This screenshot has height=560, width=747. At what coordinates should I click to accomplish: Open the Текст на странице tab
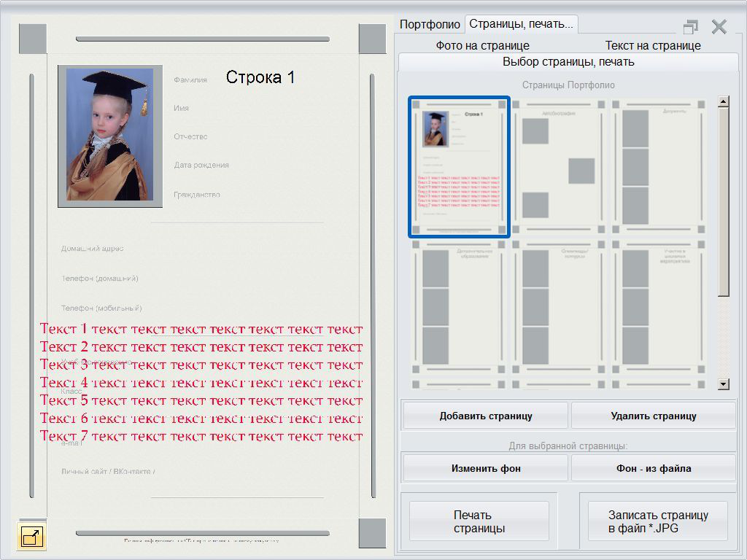[x=653, y=45]
